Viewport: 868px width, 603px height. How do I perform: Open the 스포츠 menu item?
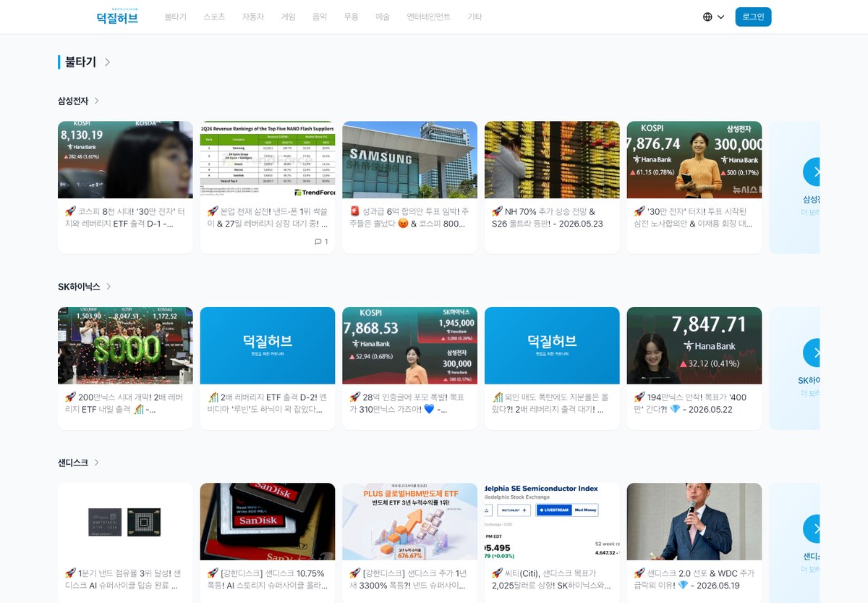(214, 17)
